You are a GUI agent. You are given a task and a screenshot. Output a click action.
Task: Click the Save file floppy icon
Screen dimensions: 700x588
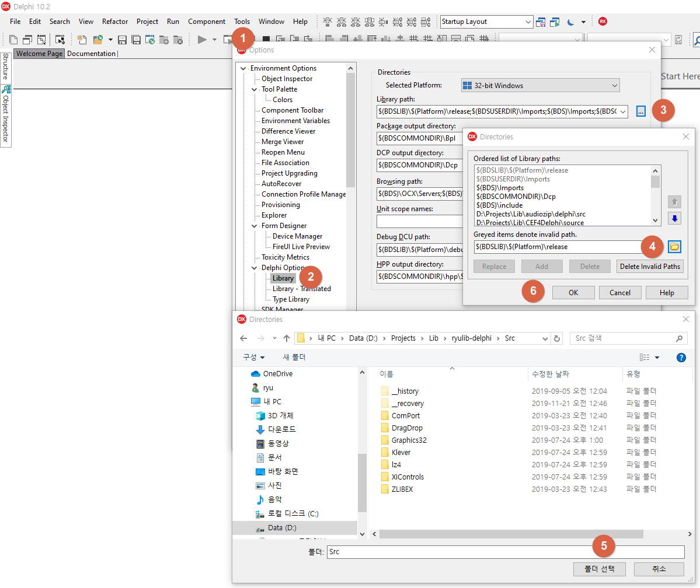tap(123, 40)
